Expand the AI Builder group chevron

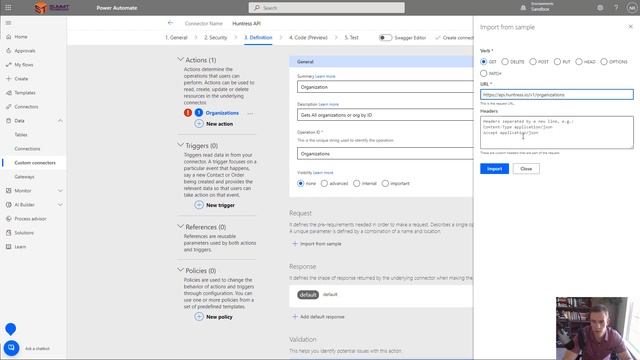(60, 204)
